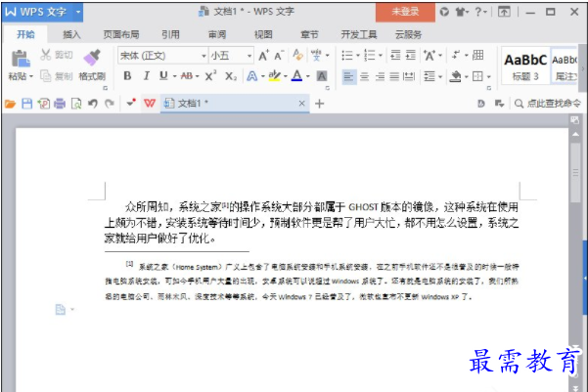
Task: Select the 尾注 style preview
Action: pos(565,65)
